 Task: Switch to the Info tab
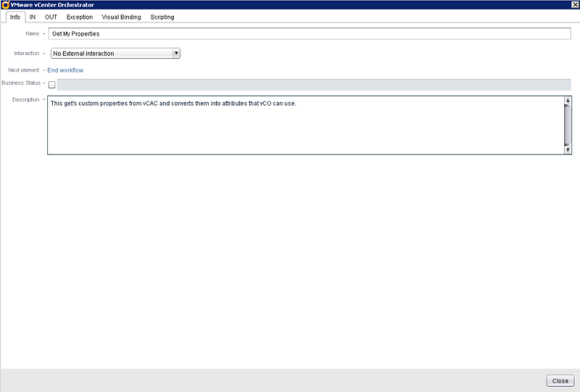pos(14,17)
